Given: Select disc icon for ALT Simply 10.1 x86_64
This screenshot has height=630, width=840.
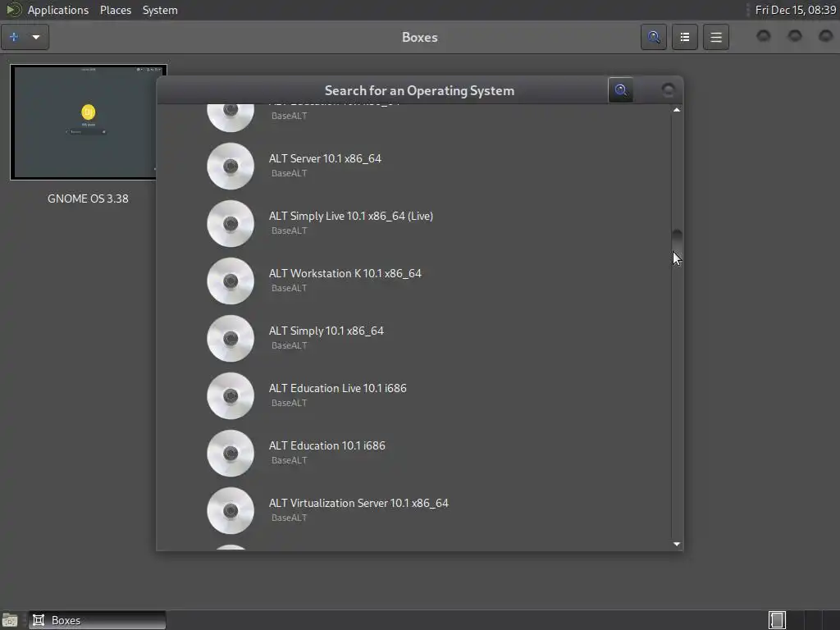Looking at the screenshot, I should (x=231, y=338).
